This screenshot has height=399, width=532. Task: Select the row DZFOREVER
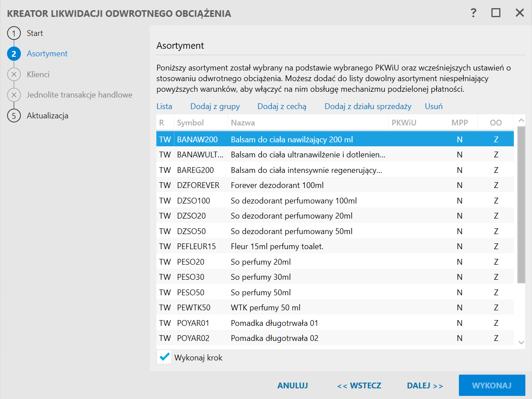coord(335,185)
